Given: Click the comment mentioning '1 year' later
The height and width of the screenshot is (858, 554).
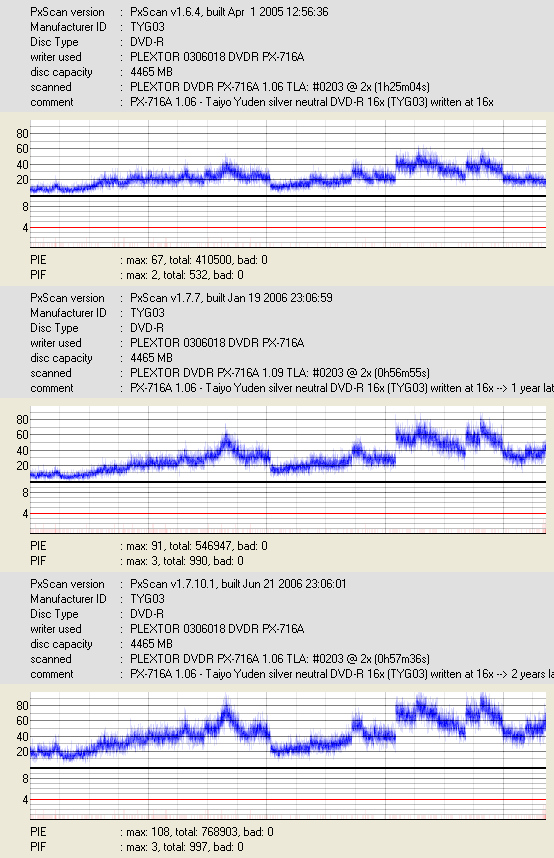Looking at the screenshot, I should [x=342, y=389].
